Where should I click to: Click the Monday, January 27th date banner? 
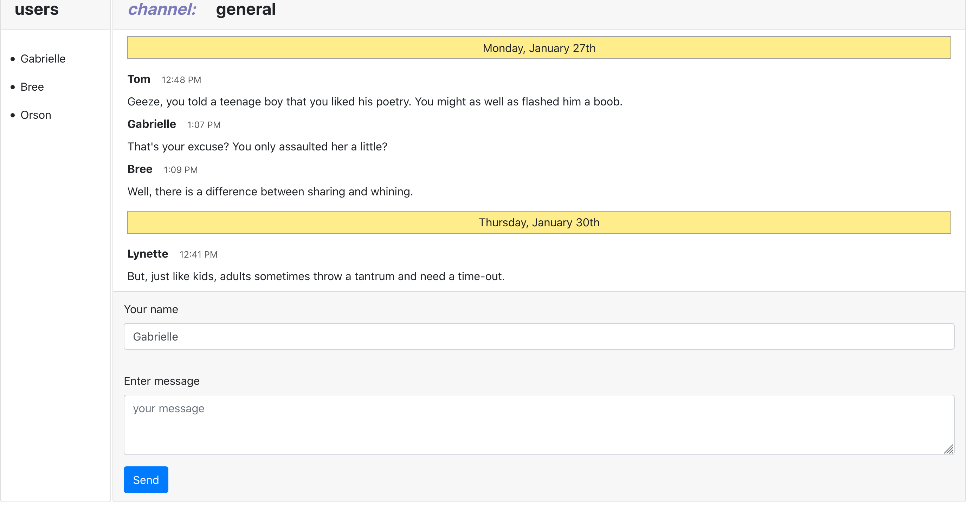click(539, 48)
